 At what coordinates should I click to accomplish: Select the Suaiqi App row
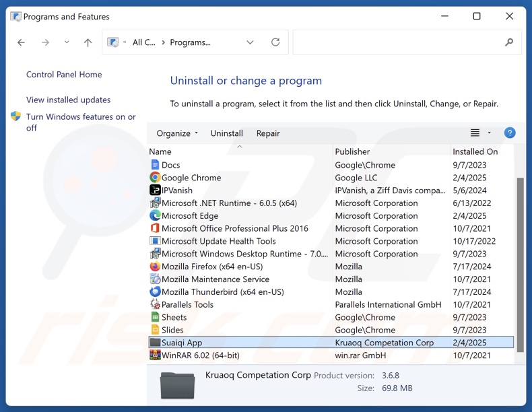331,343
